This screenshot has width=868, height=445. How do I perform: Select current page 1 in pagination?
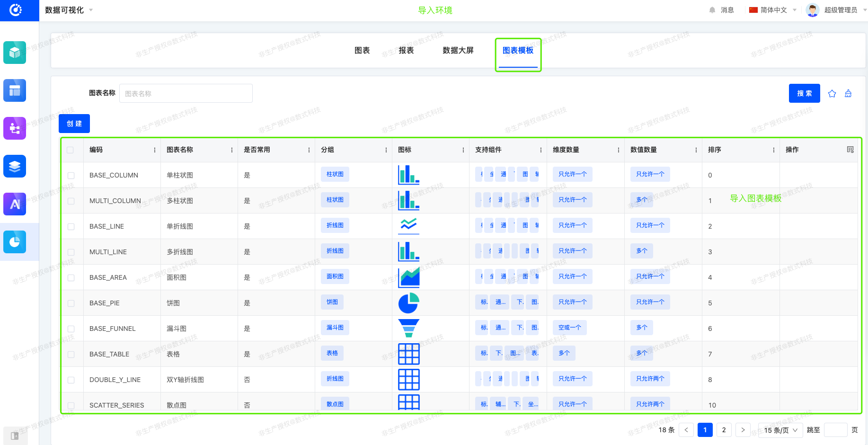pyautogui.click(x=705, y=430)
